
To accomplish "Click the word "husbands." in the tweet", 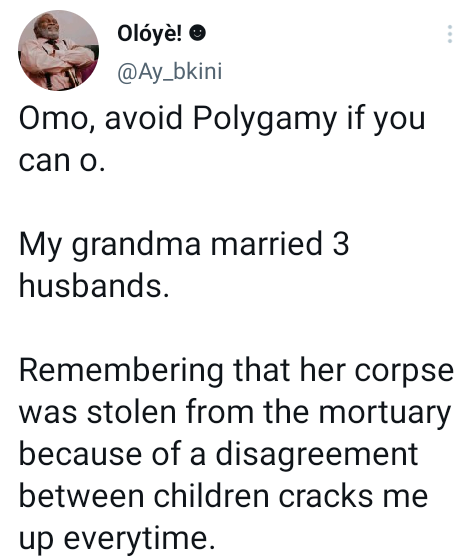I will 94,285.
